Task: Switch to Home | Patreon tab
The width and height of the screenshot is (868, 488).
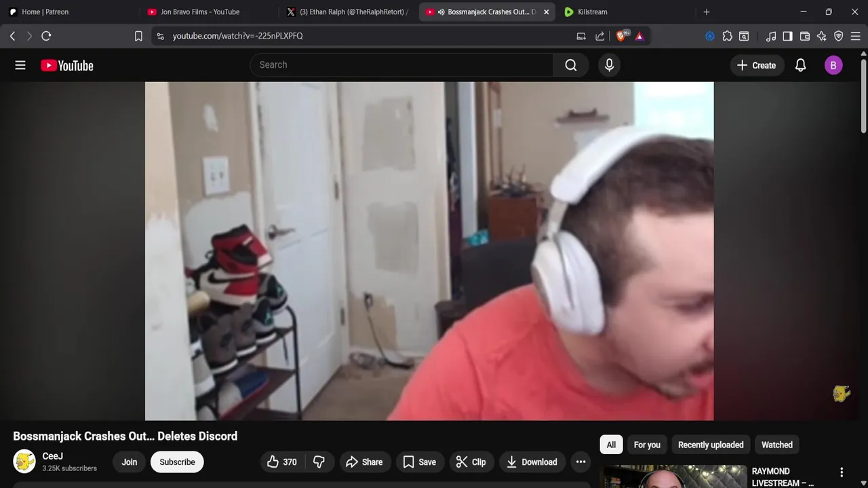Action: 71,12
